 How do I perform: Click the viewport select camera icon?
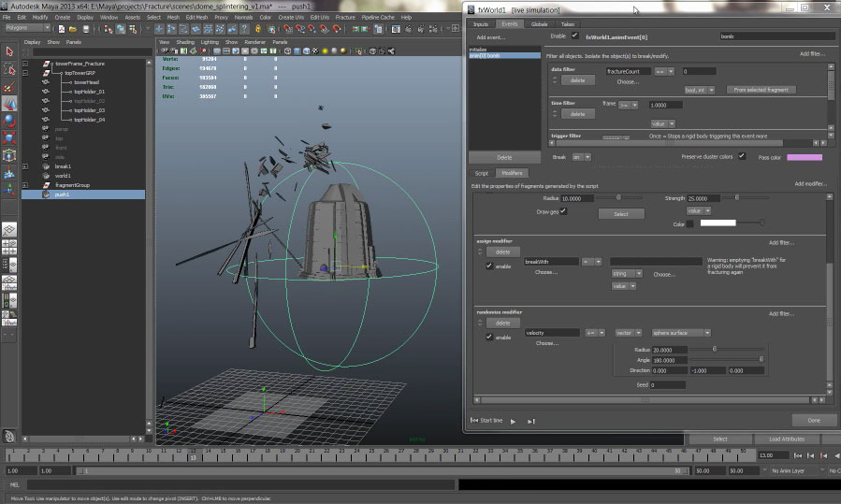[x=165, y=51]
